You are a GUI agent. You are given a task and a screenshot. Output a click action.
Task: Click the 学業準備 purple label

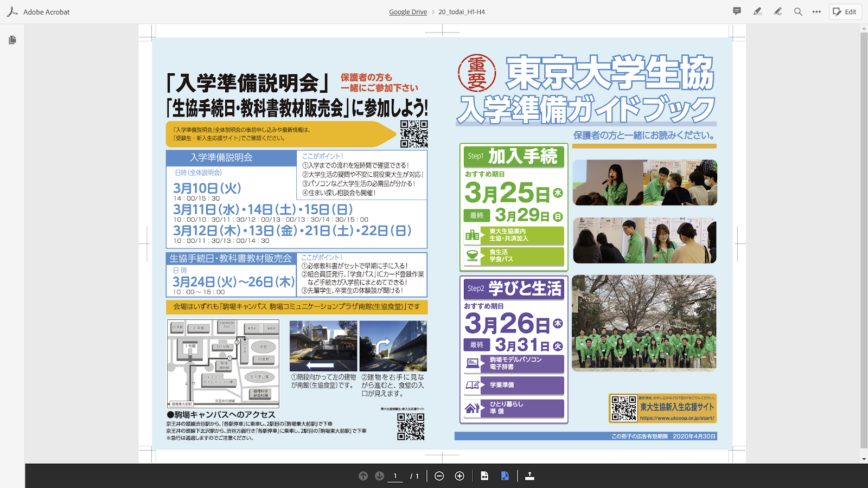tap(514, 385)
